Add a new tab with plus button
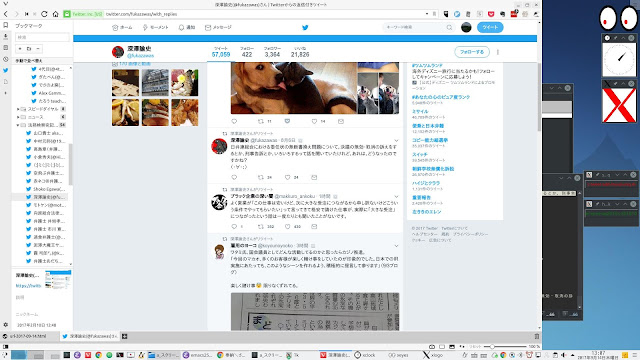Viewport: 640px width, 360px height. [x=124, y=336]
